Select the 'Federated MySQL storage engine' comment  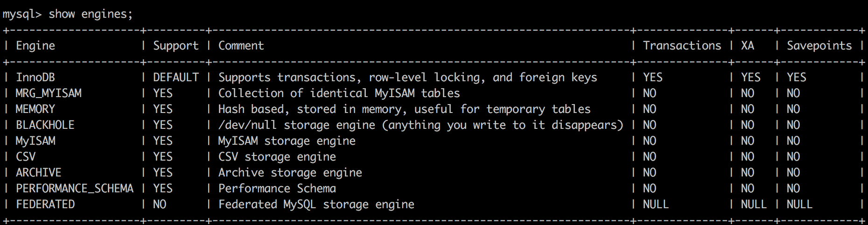[x=316, y=205]
